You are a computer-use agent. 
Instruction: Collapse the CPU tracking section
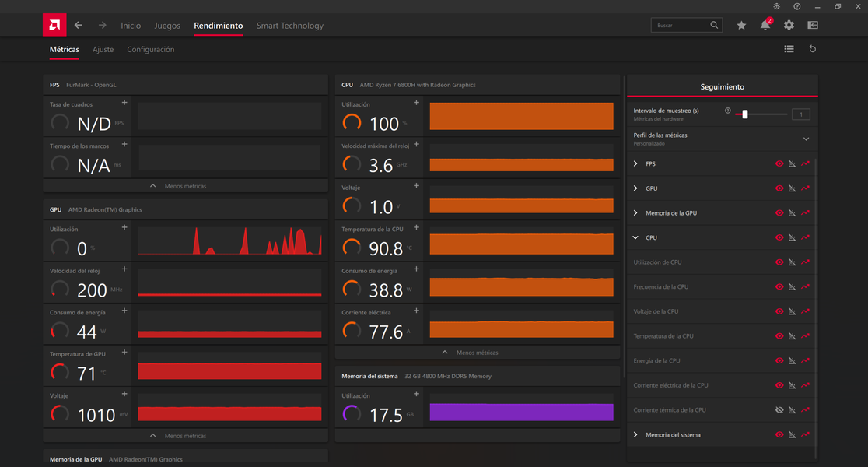coord(635,238)
